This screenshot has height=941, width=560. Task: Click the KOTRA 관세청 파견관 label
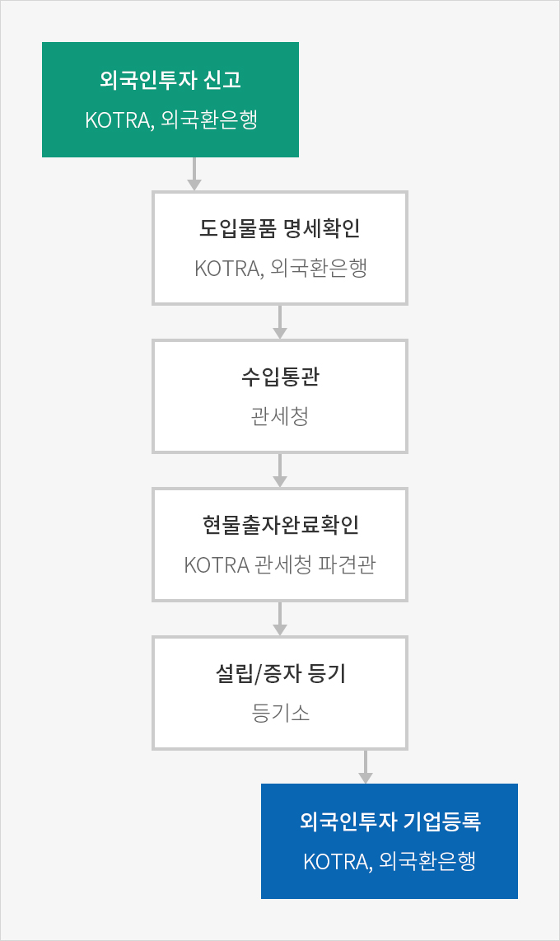(x=280, y=565)
